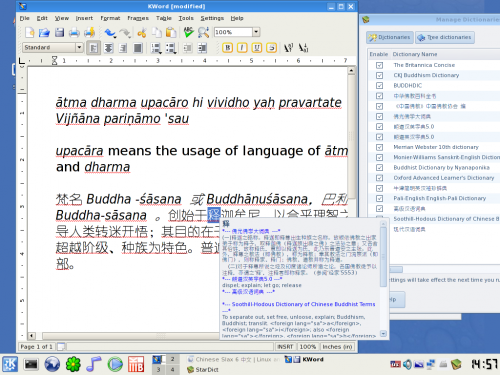Click the horizontal ruler indent marker

coord(54,61)
